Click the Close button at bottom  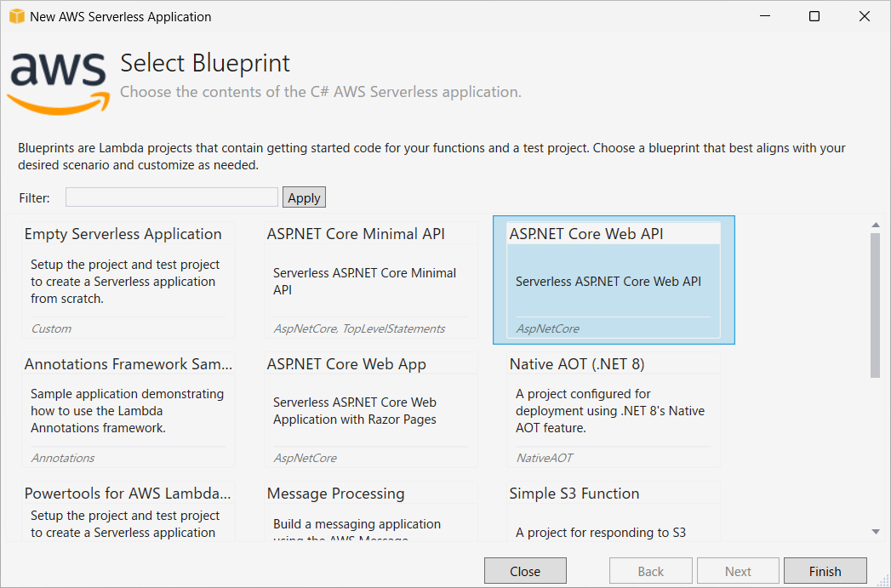point(525,571)
